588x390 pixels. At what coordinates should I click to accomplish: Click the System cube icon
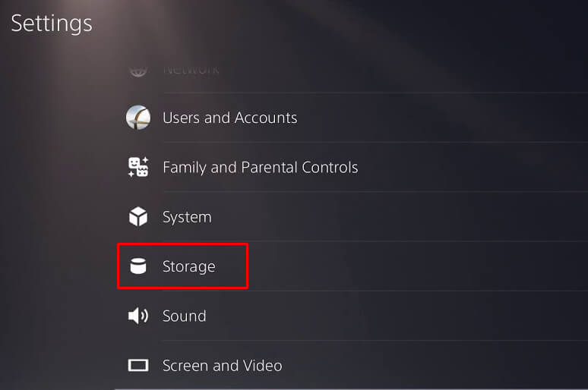(x=138, y=217)
